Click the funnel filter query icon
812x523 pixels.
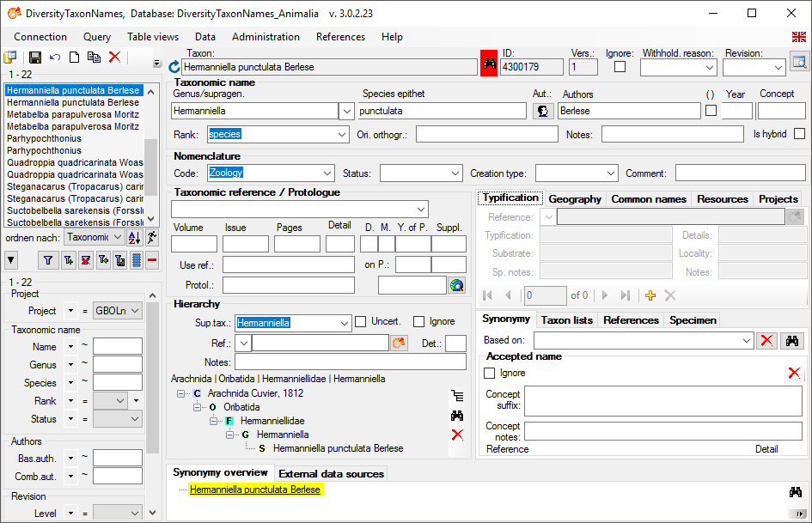point(48,260)
